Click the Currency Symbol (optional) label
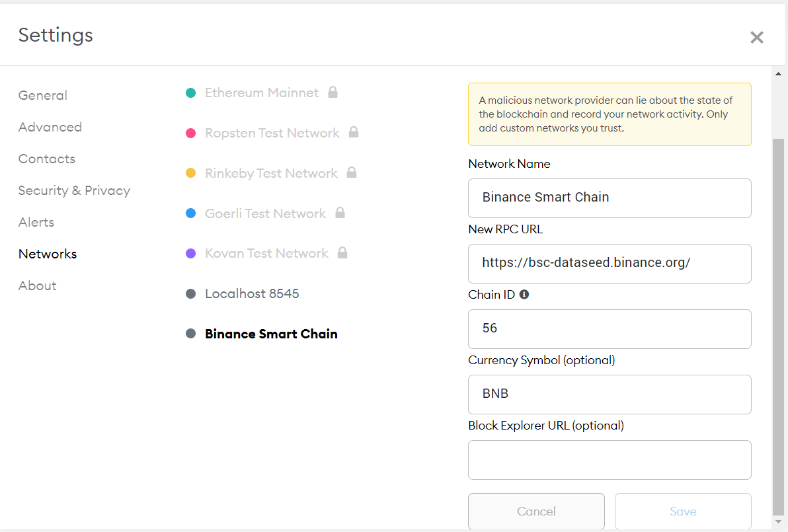Screen dimensions: 788x532 tap(542, 360)
